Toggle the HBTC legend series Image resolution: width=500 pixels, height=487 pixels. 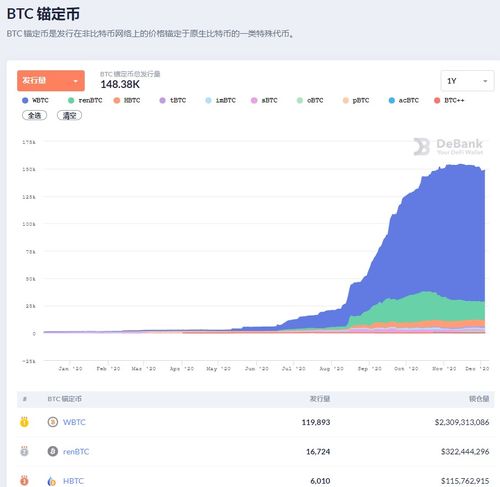coord(127,100)
